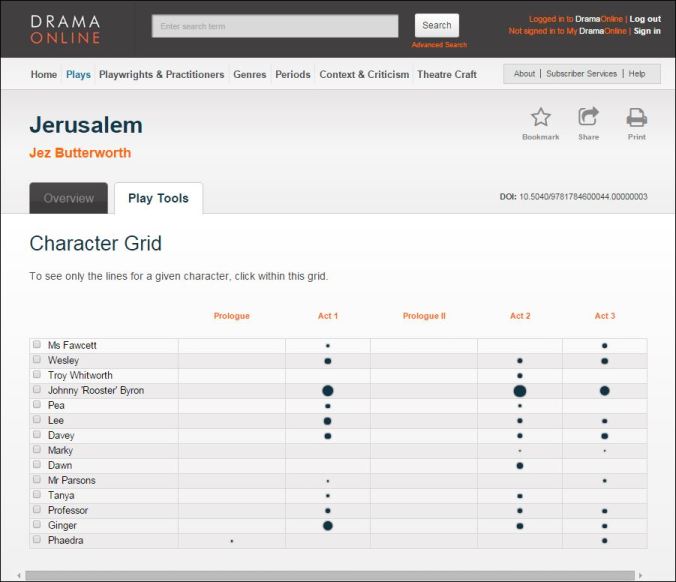This screenshot has height=582, width=676.
Task: Click the Prologue II column header
Action: click(424, 316)
